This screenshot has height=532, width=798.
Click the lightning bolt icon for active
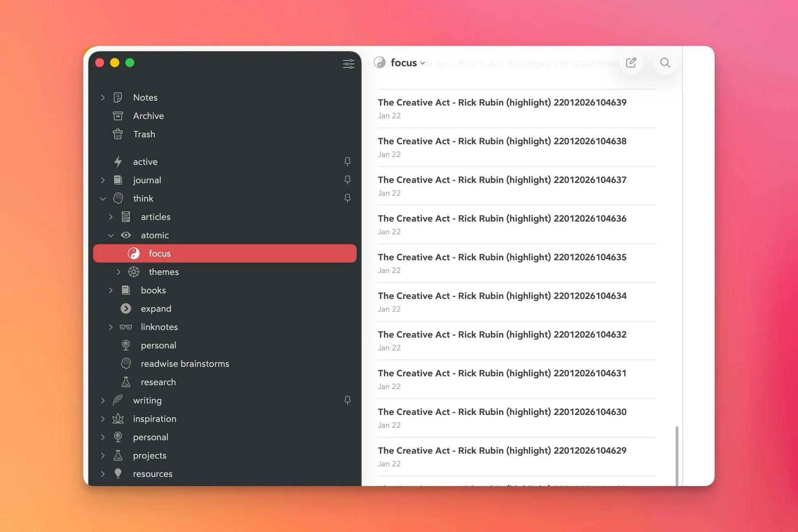point(118,162)
